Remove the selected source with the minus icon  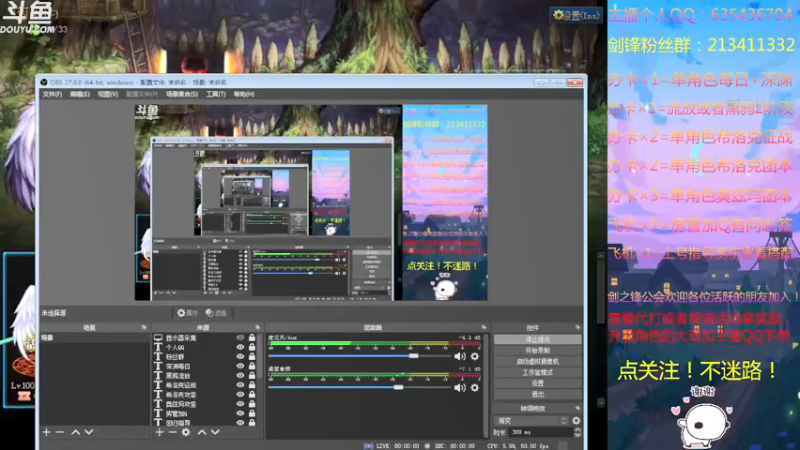point(172,432)
